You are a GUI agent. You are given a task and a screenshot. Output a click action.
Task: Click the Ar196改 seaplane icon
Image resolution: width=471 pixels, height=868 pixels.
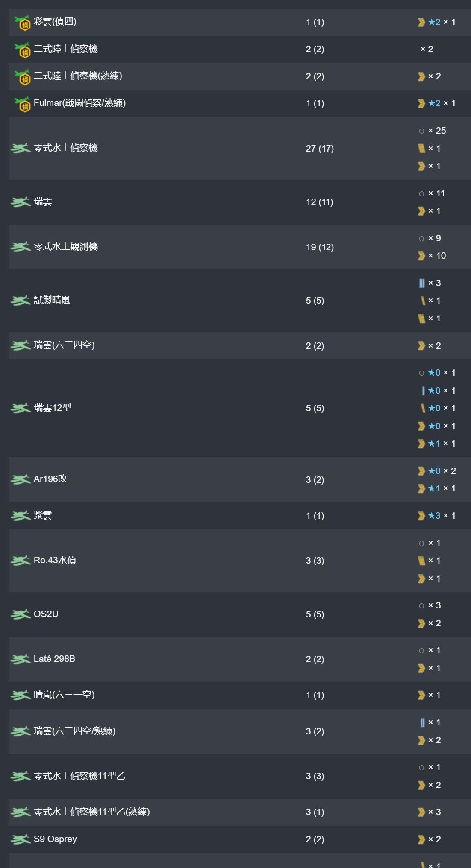(x=21, y=479)
